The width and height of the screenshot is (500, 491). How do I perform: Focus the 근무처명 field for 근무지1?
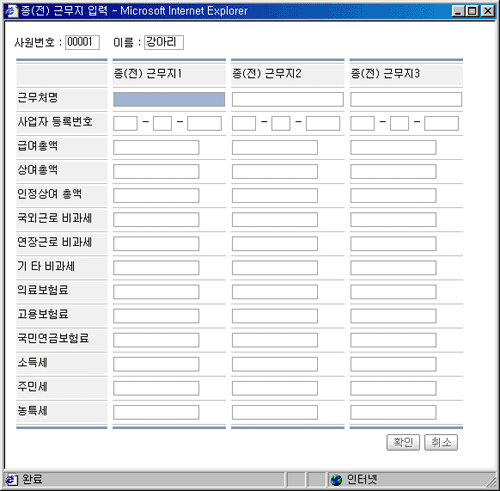click(x=169, y=99)
